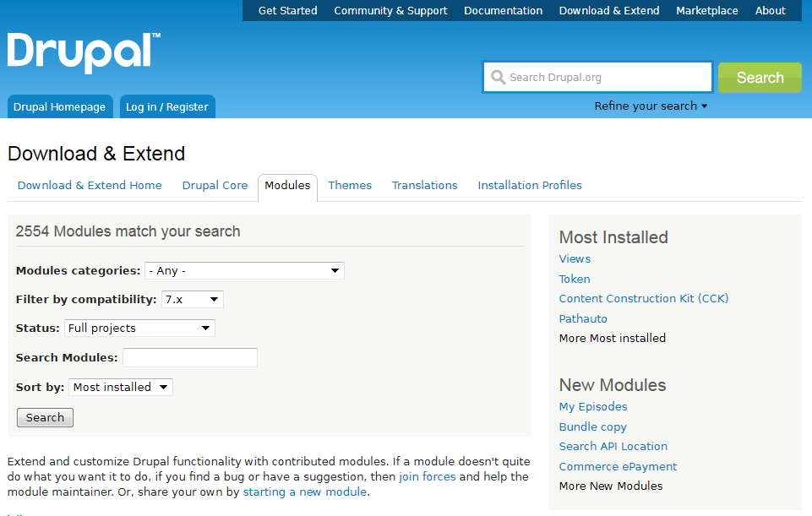The image size is (812, 516).
Task: Click the Search Modules text field
Action: pos(190,357)
